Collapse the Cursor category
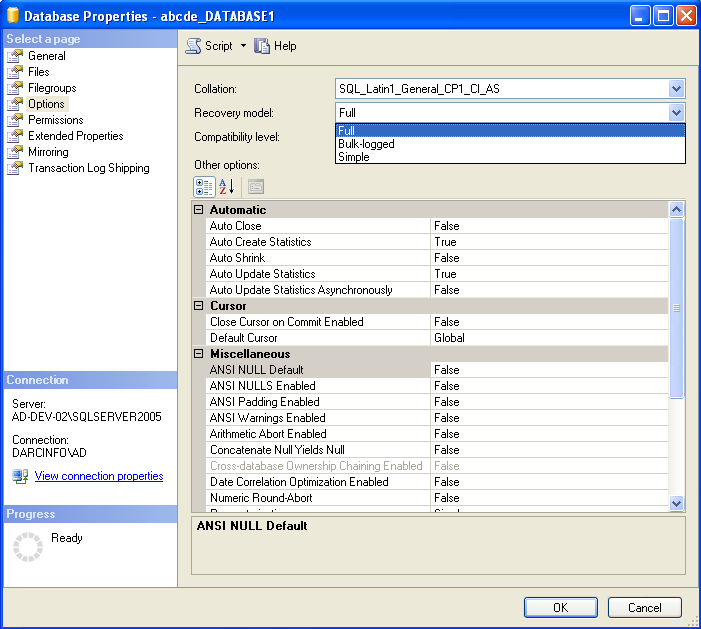701x629 pixels. coord(198,306)
